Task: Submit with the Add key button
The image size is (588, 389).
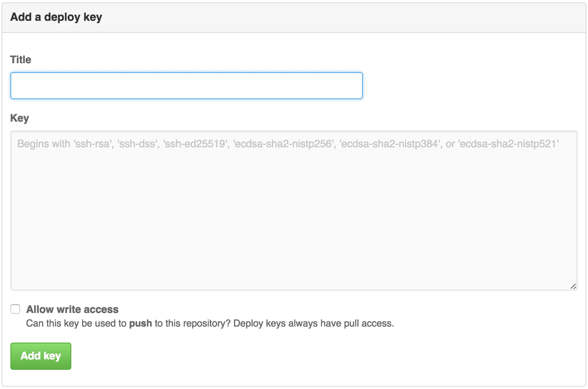Action: [41, 356]
